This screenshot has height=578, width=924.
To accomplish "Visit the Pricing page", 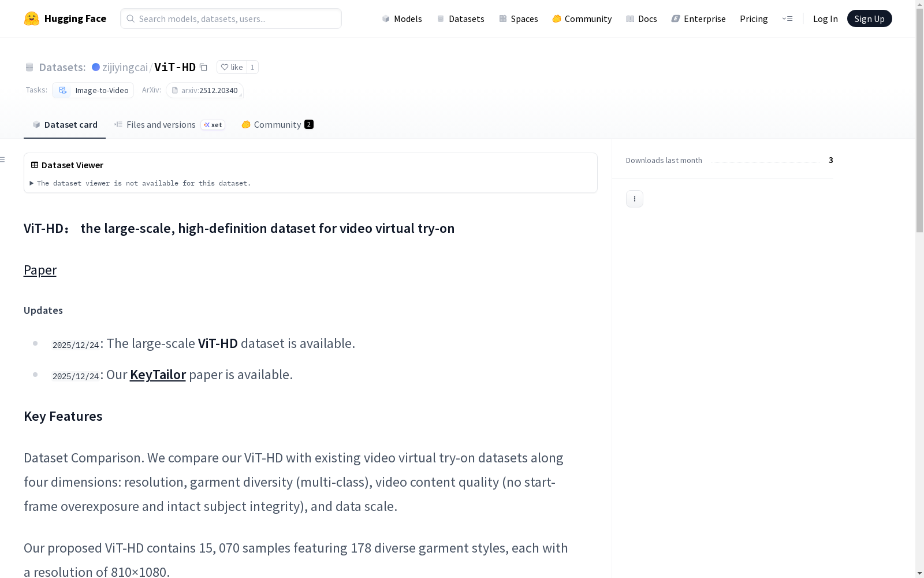I will [x=754, y=18].
